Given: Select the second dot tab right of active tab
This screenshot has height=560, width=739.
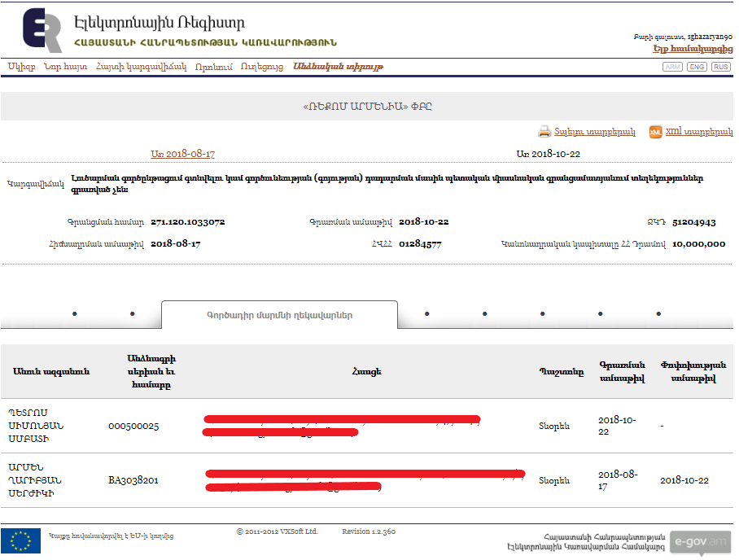Looking at the screenshot, I should coord(484,314).
